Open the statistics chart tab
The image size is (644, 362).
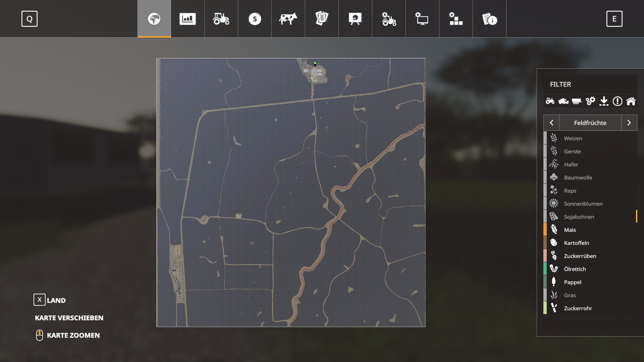[x=187, y=19]
